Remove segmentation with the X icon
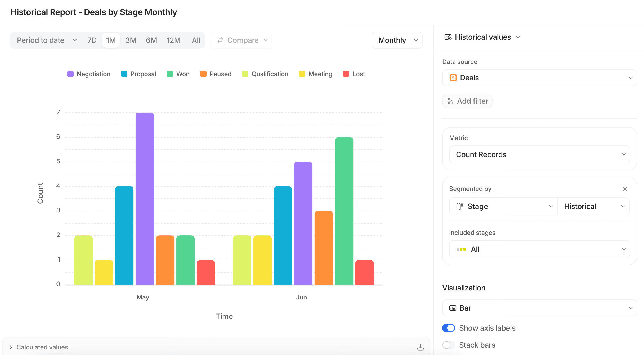The image size is (644, 355). coord(625,189)
